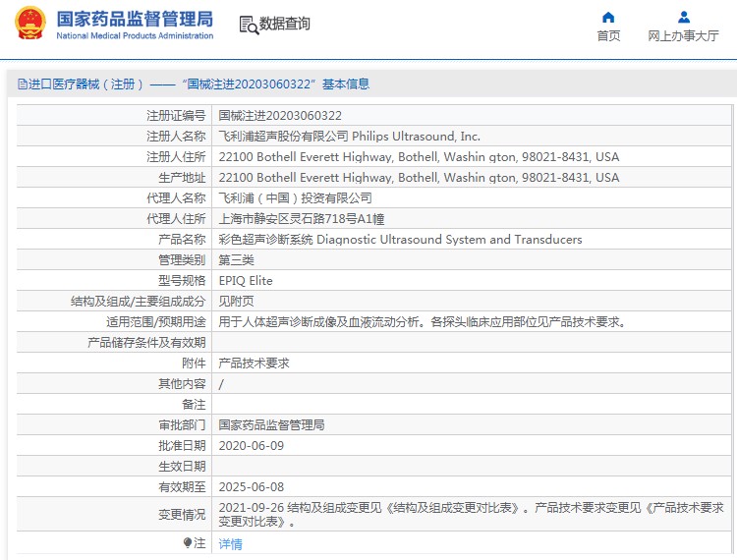This screenshot has width=737, height=560.
Task: Open 网上办事大厅 user icon
Action: tap(684, 18)
